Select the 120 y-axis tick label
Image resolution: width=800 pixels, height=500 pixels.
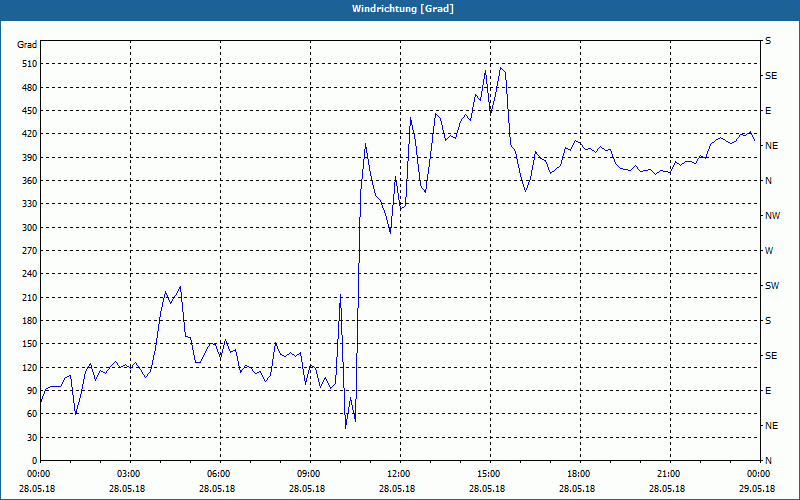(x=30, y=367)
